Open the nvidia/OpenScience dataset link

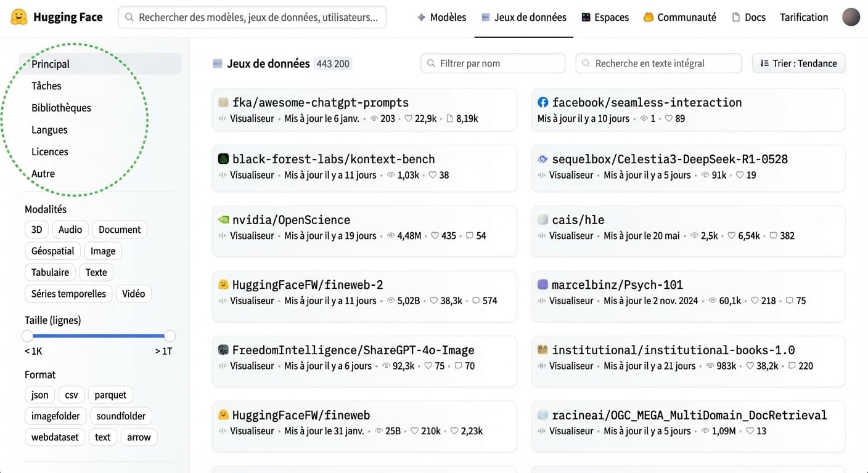click(291, 220)
